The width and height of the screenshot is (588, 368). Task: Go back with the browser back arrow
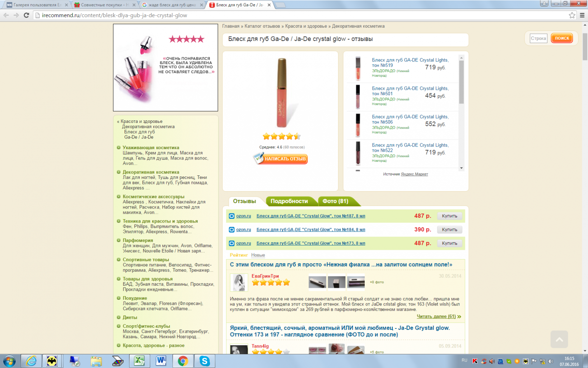pos(6,15)
